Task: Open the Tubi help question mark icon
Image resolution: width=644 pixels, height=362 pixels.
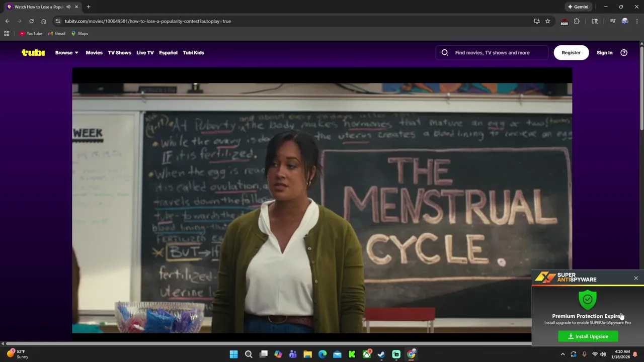Action: pos(624,52)
